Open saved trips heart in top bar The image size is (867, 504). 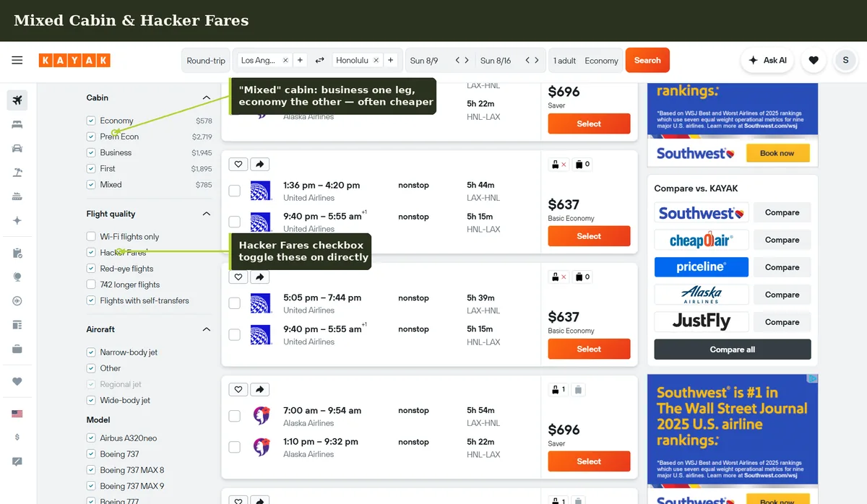(x=814, y=61)
